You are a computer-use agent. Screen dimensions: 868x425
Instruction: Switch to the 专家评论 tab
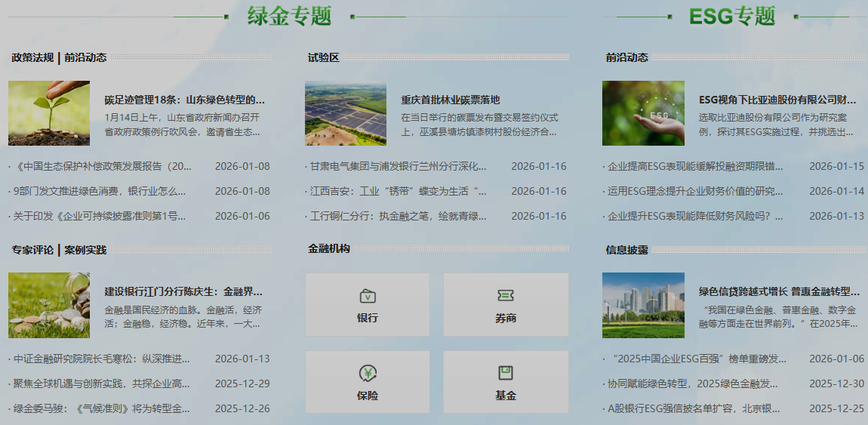(x=32, y=250)
